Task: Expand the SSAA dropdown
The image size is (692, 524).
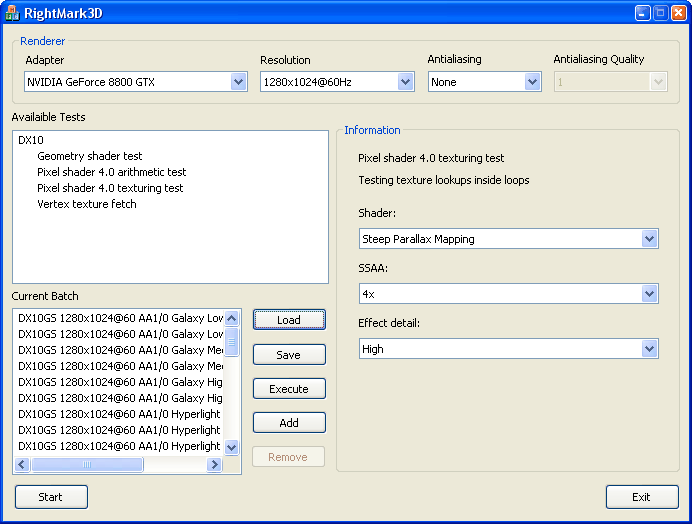Action: (x=649, y=294)
